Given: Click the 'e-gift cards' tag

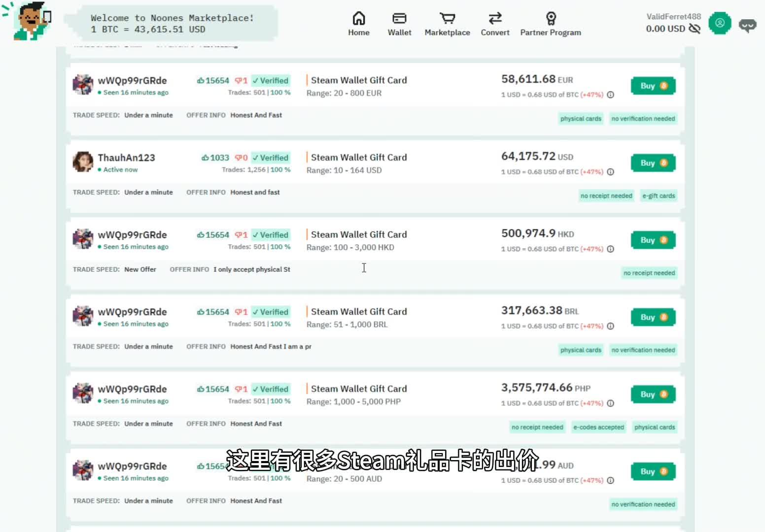Looking at the screenshot, I should [x=659, y=196].
